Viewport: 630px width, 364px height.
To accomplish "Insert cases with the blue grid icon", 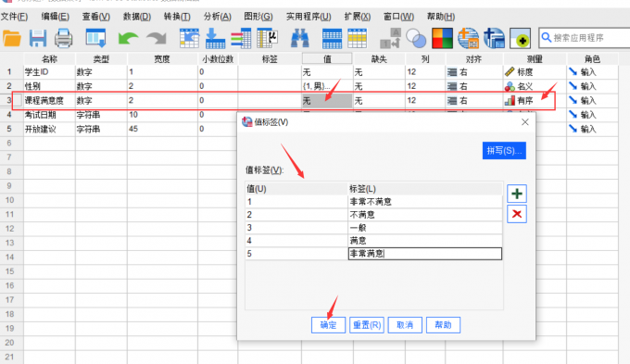I will click(x=332, y=39).
